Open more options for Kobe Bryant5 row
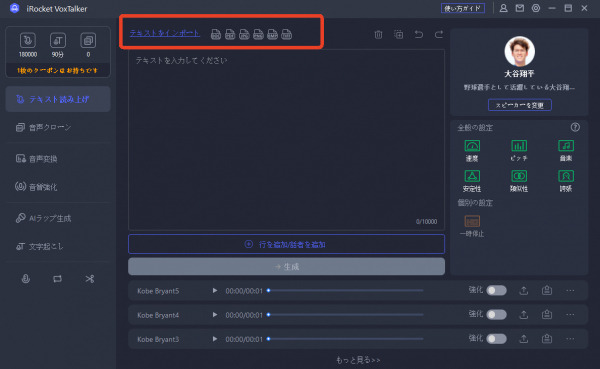This screenshot has height=369, width=600. click(x=570, y=291)
